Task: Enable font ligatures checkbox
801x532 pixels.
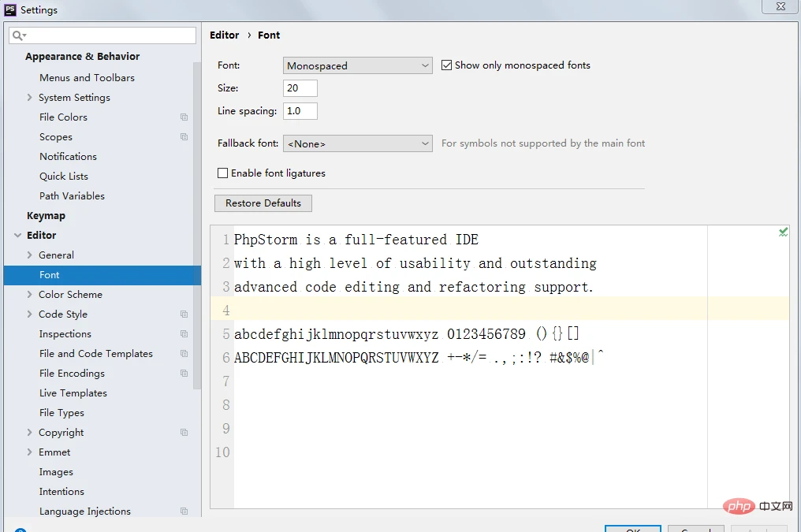Action: click(x=223, y=173)
